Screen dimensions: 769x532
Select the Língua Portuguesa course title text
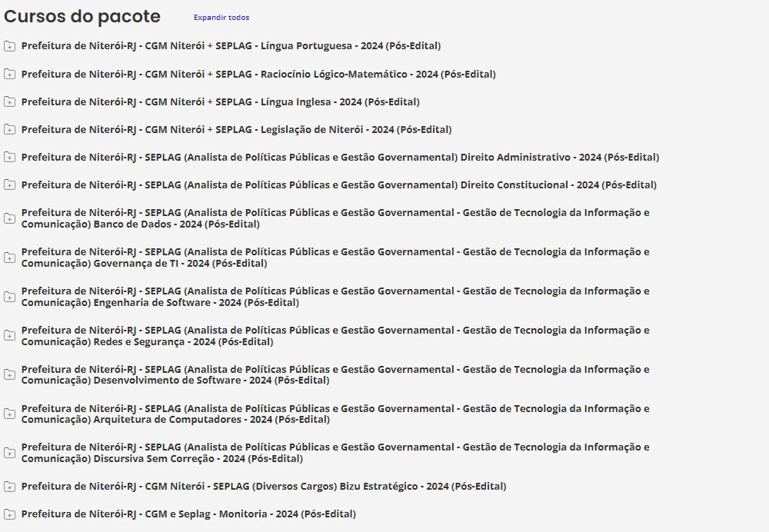[x=231, y=46]
